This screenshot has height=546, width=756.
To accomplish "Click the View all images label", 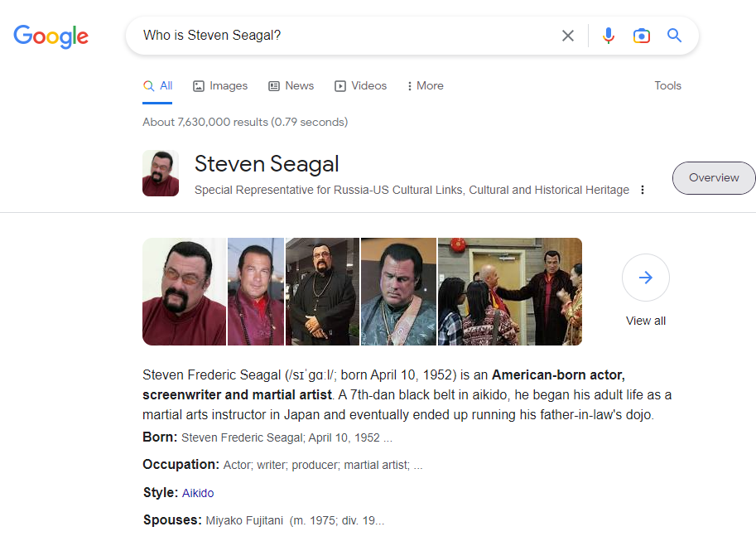I will (646, 321).
